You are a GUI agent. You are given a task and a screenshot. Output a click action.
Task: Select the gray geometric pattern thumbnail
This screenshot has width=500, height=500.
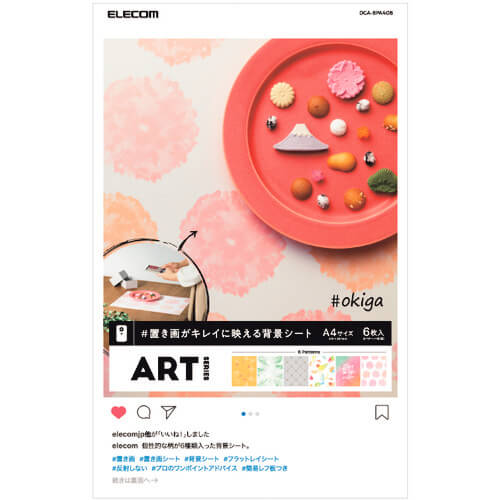[x=296, y=371]
